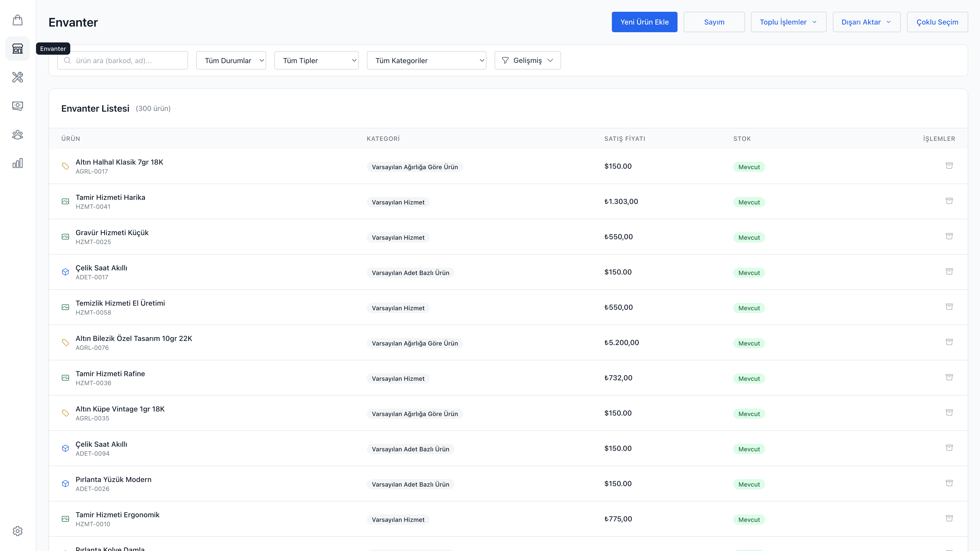Archive the Tamir Hizmeti Harika row
The width and height of the screenshot is (980, 551).
click(949, 201)
